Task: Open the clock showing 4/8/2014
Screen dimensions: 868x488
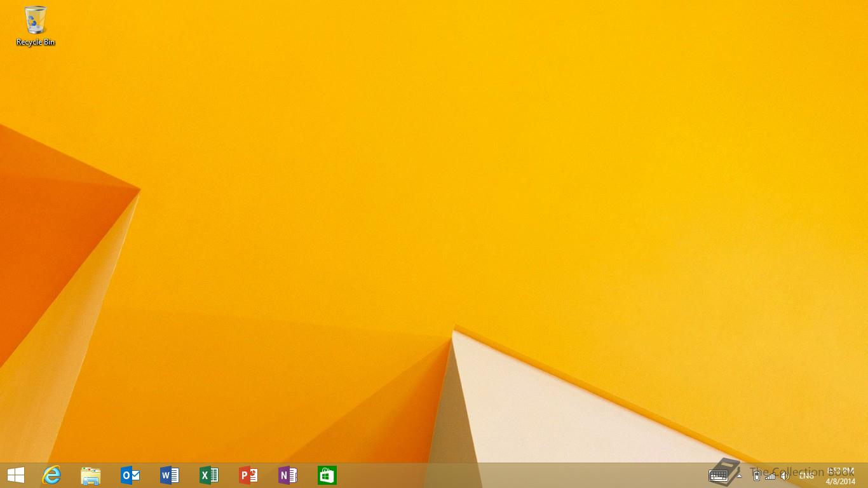Action: [841, 476]
